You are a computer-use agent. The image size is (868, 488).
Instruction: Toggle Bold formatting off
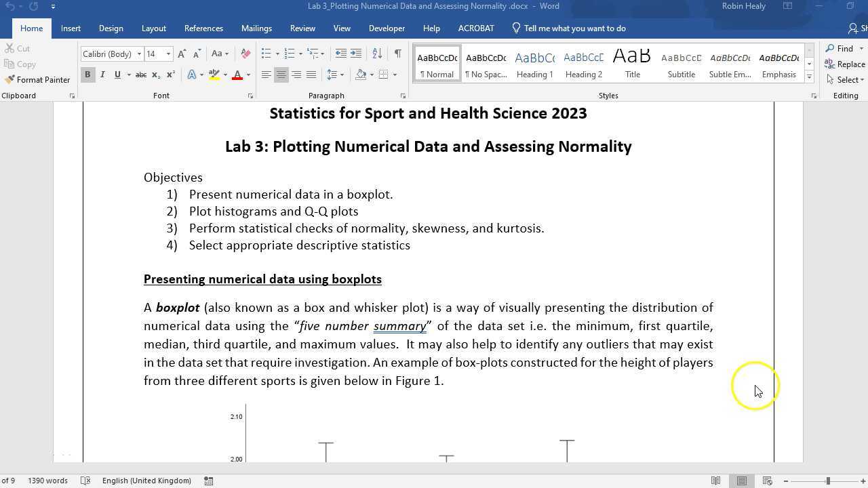[x=87, y=75]
